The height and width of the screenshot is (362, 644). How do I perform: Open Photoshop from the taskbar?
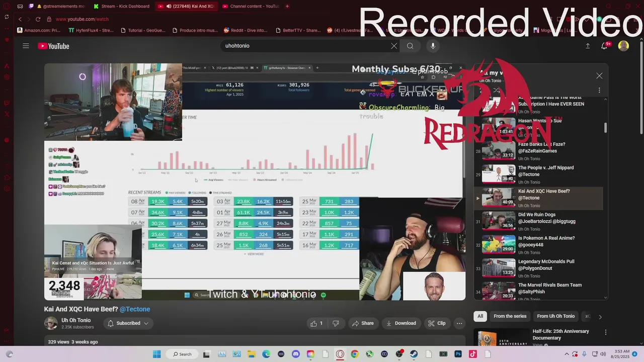pos(458,354)
